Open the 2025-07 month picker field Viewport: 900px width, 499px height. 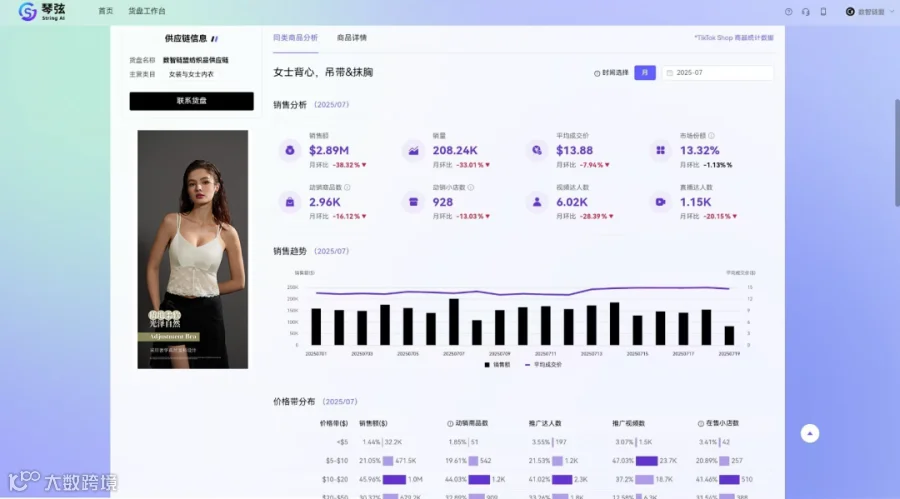tap(717, 73)
